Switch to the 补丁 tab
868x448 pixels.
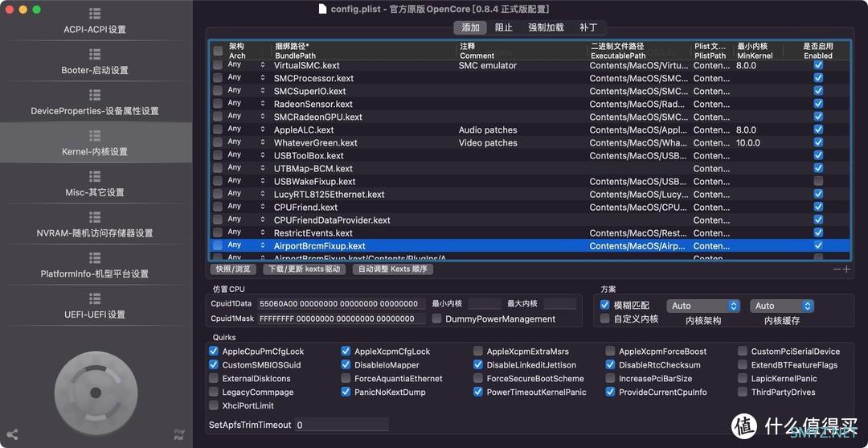[588, 27]
